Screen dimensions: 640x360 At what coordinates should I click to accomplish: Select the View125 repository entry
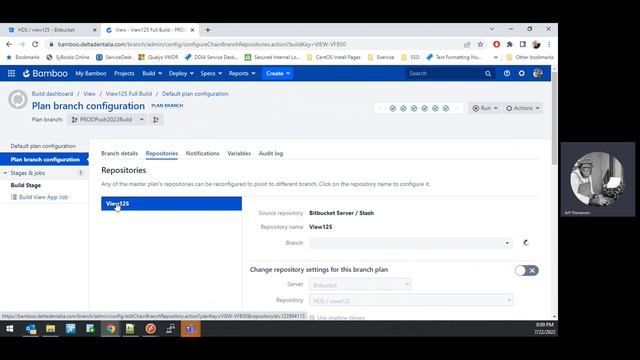click(171, 204)
